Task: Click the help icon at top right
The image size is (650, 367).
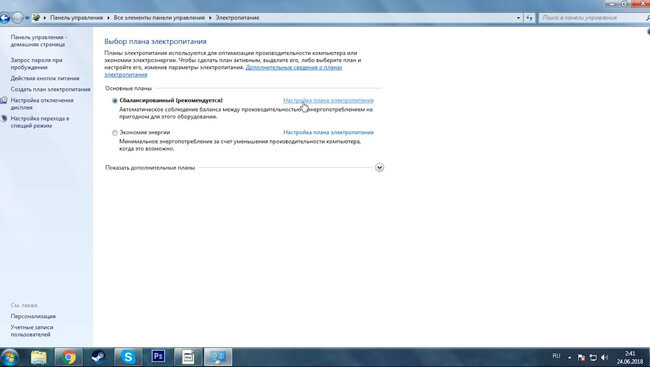Action: click(x=648, y=32)
